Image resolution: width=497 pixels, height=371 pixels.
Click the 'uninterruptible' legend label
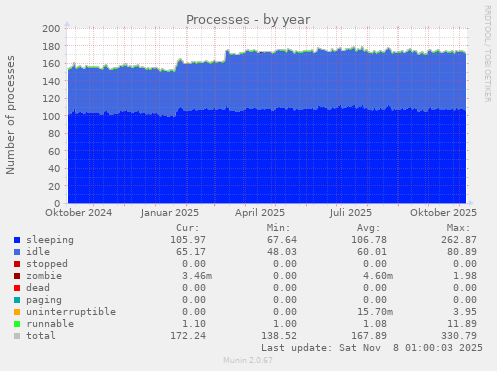click(71, 312)
